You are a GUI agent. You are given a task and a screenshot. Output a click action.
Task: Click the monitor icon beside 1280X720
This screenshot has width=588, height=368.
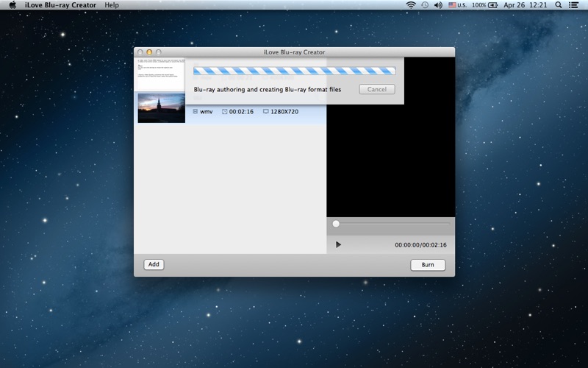[x=266, y=112]
